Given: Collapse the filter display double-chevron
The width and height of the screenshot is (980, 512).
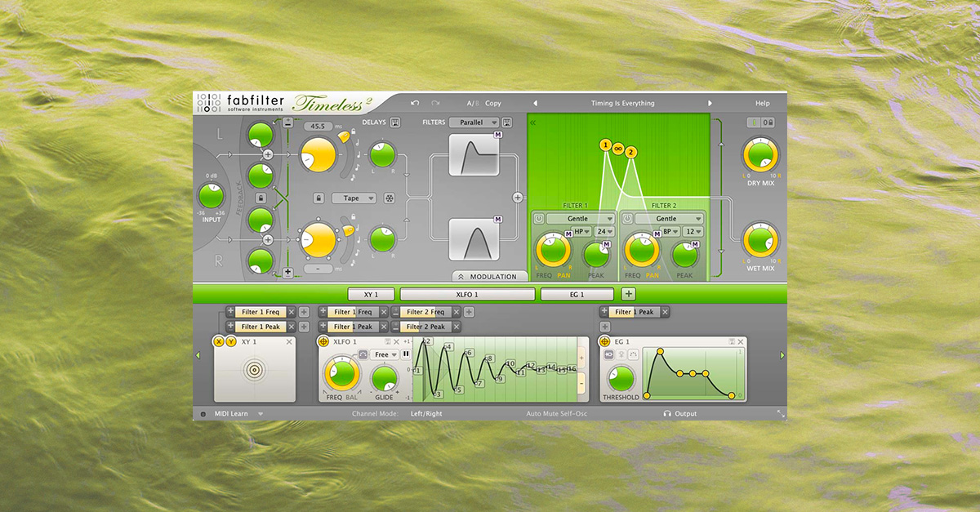Looking at the screenshot, I should 533,122.
